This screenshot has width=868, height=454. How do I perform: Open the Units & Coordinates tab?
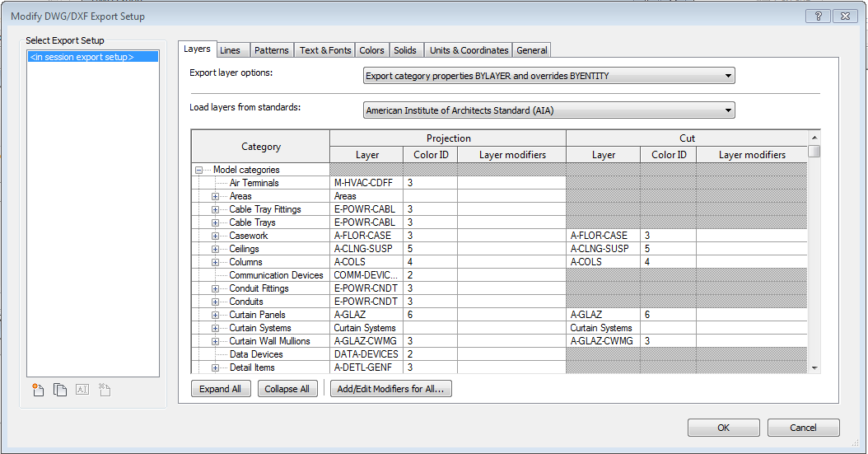click(x=469, y=50)
